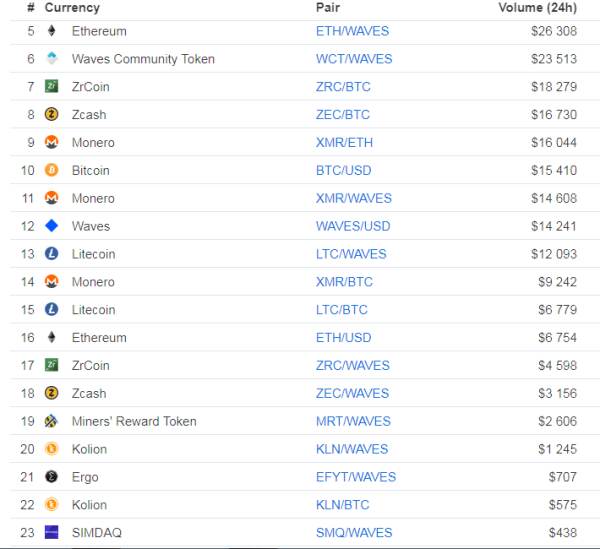Click the Ergo icon in row 21
The width and height of the screenshot is (600, 549).
(52, 477)
